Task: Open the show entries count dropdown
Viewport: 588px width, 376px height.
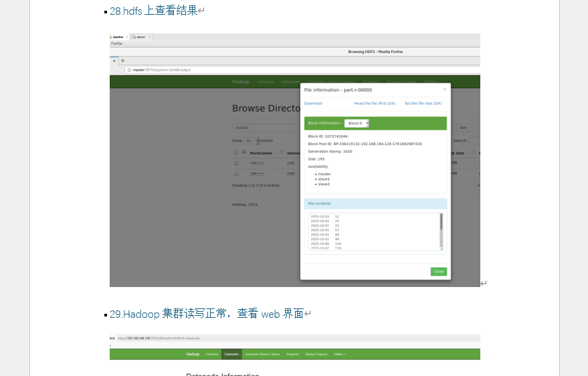Action: click(251, 140)
